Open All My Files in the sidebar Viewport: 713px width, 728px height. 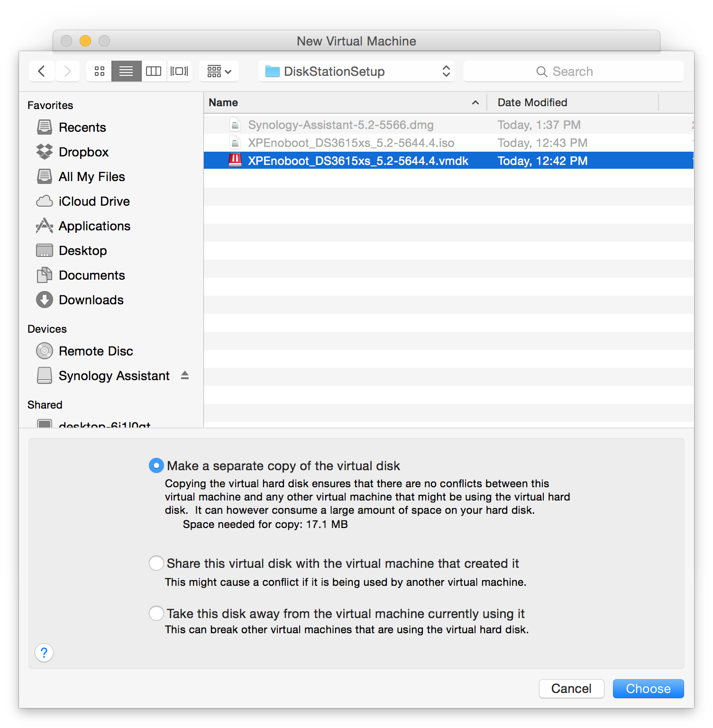click(x=81, y=176)
